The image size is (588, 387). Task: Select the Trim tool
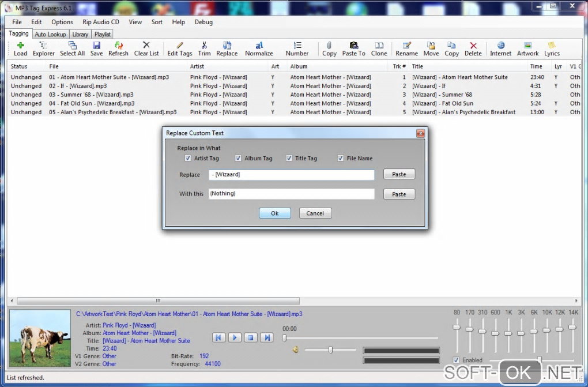point(204,49)
